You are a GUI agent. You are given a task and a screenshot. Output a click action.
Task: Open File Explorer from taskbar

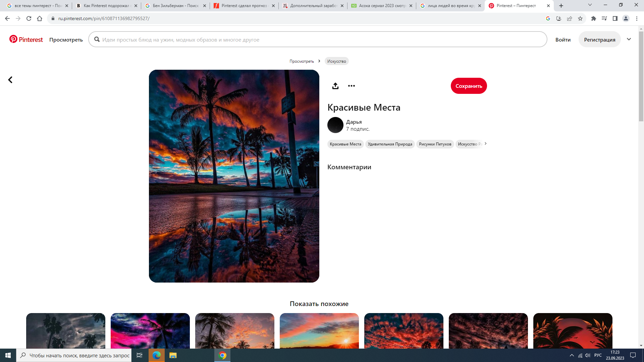(x=173, y=355)
